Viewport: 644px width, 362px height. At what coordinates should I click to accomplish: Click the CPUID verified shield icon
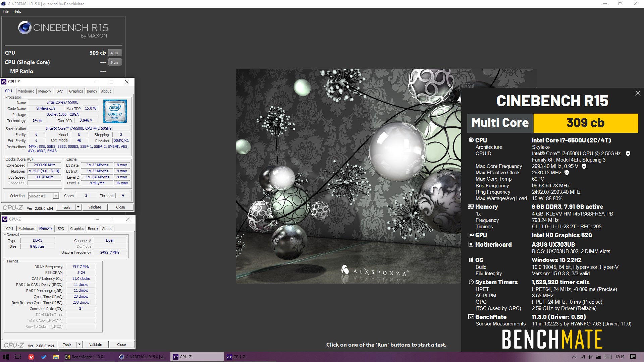click(628, 154)
